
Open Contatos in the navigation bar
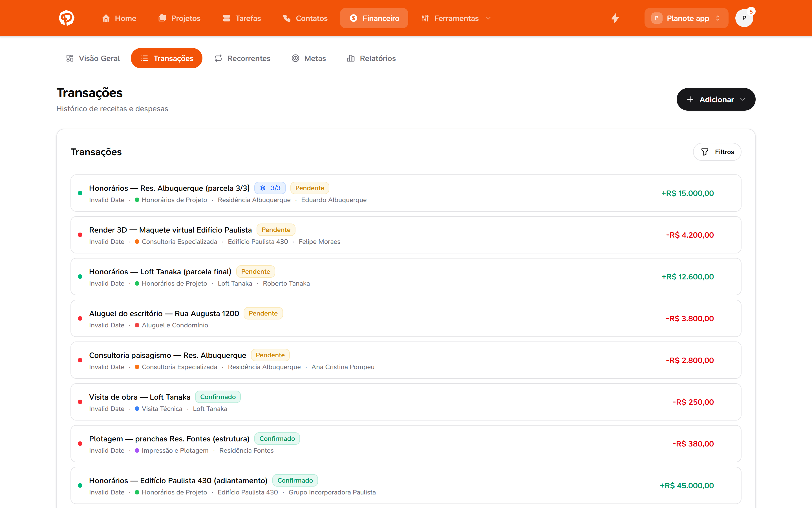(x=305, y=18)
